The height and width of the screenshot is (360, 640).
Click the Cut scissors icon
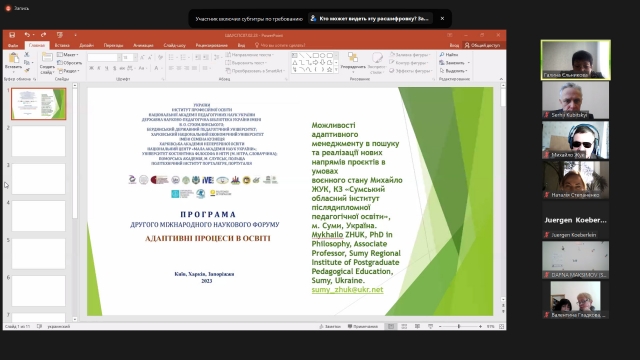point(27,54)
